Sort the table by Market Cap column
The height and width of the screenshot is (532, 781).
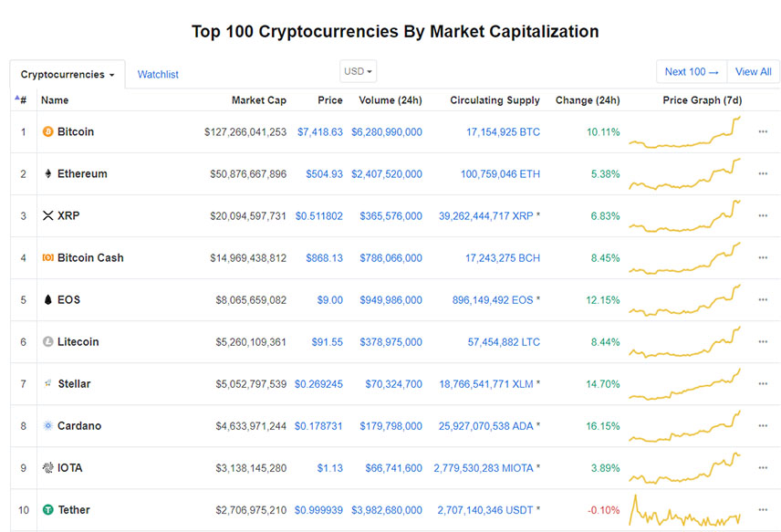(258, 100)
